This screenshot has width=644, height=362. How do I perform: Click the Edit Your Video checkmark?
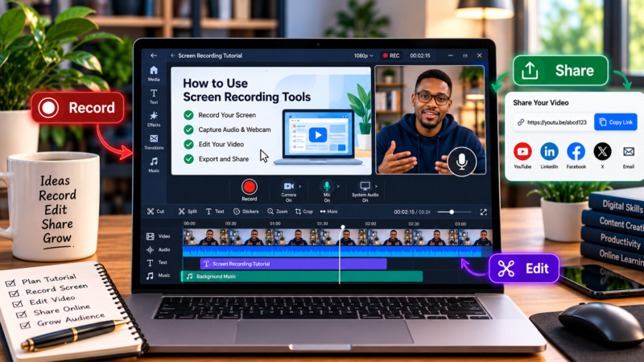pyautogui.click(x=188, y=145)
